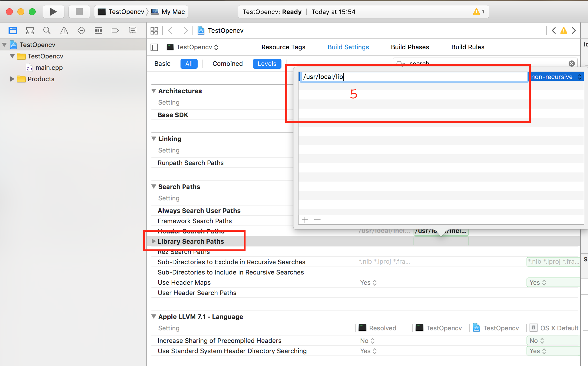Expand the Products folder
This screenshot has height=366, width=588.
click(12, 79)
